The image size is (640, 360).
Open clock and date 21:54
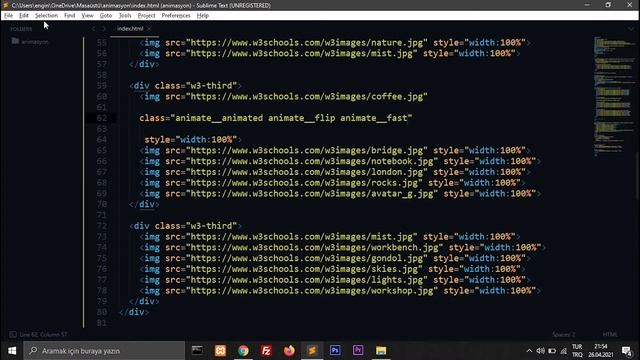click(600, 351)
